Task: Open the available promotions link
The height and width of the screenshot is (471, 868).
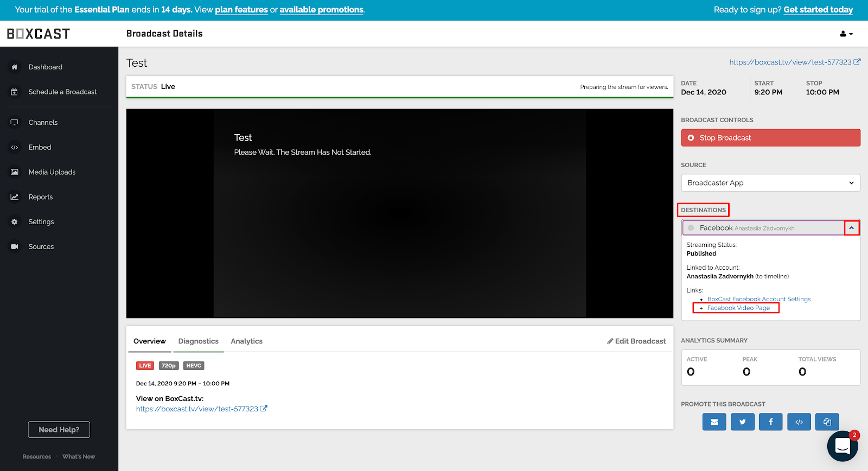Action: point(322,10)
